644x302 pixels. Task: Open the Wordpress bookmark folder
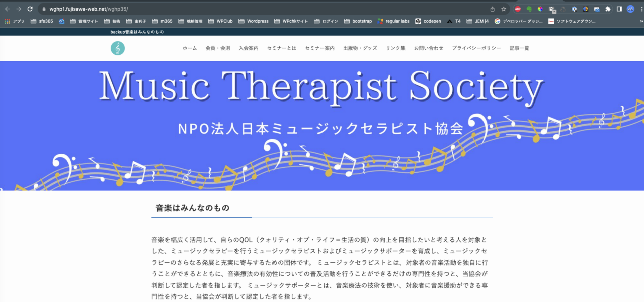(254, 21)
